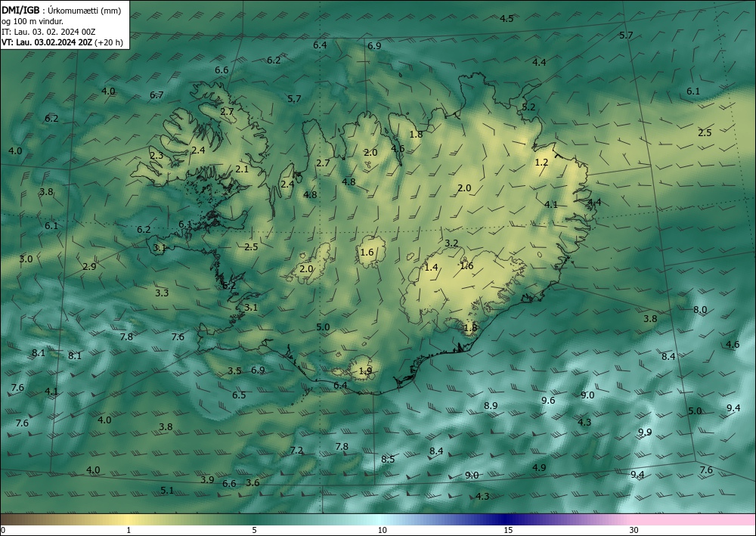756x536 pixels.
Task: Click the map value "2.9"
Action: [x=89, y=267]
